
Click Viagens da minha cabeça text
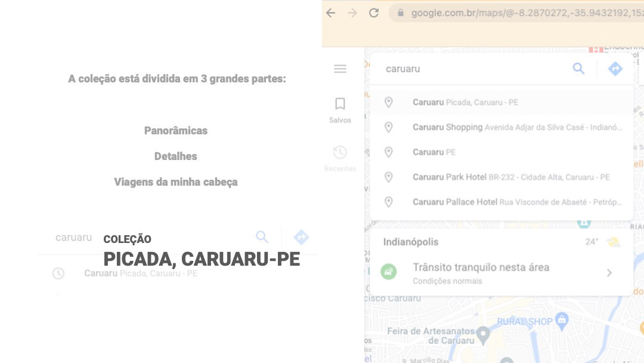coord(176,182)
